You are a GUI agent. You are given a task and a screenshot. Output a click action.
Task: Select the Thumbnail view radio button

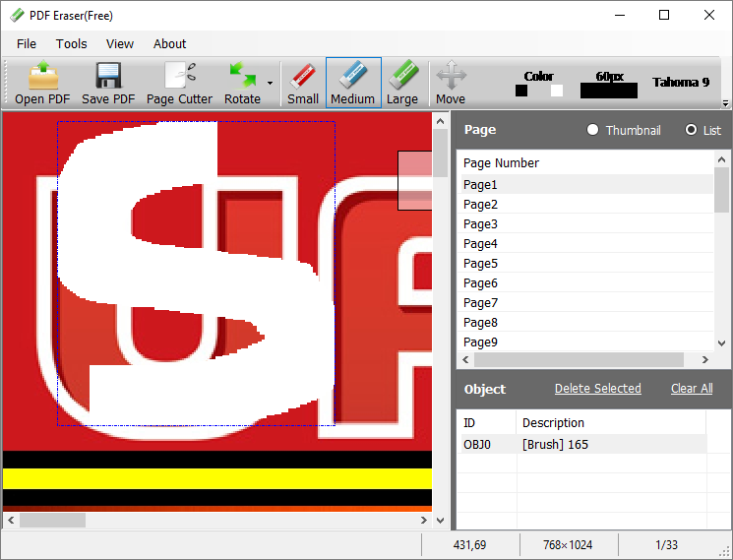pos(592,130)
